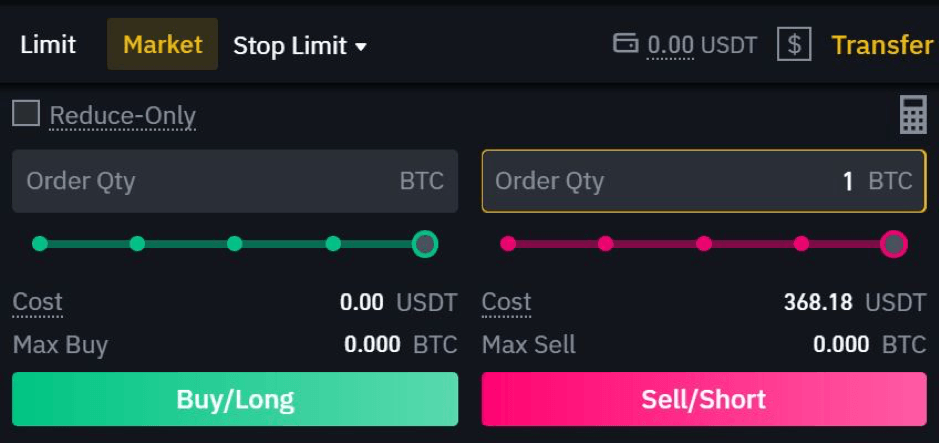
Task: Click the buy-side Cost label
Action: [x=38, y=302]
